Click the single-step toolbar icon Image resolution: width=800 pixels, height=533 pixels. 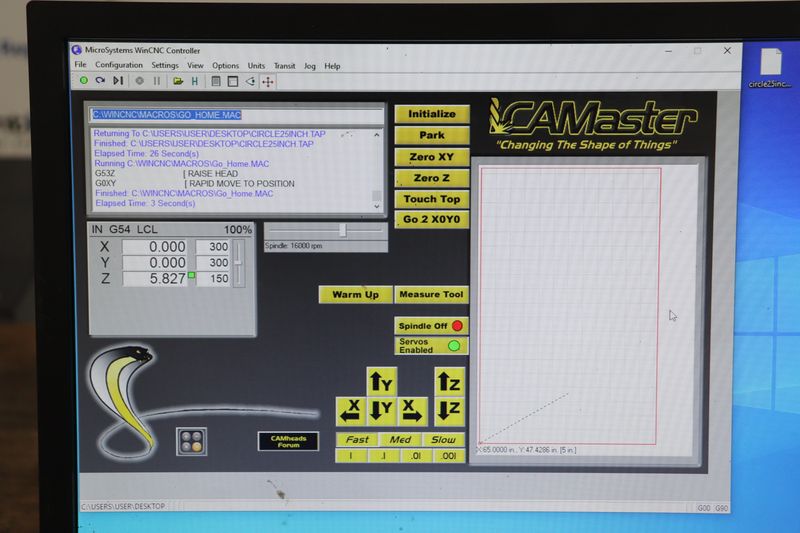coord(118,81)
